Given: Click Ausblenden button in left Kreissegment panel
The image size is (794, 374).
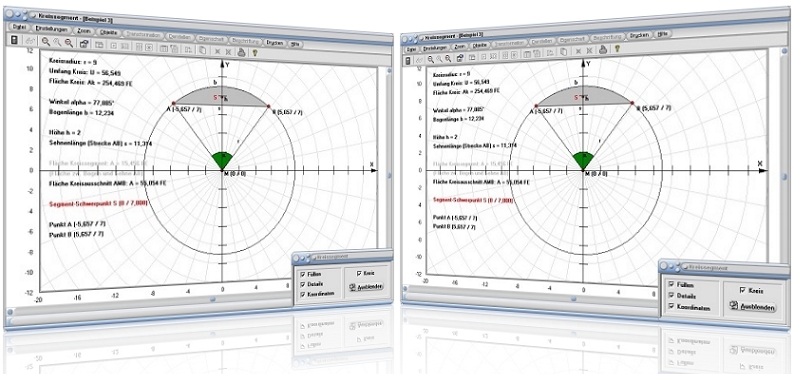Looking at the screenshot, I should 366,286.
